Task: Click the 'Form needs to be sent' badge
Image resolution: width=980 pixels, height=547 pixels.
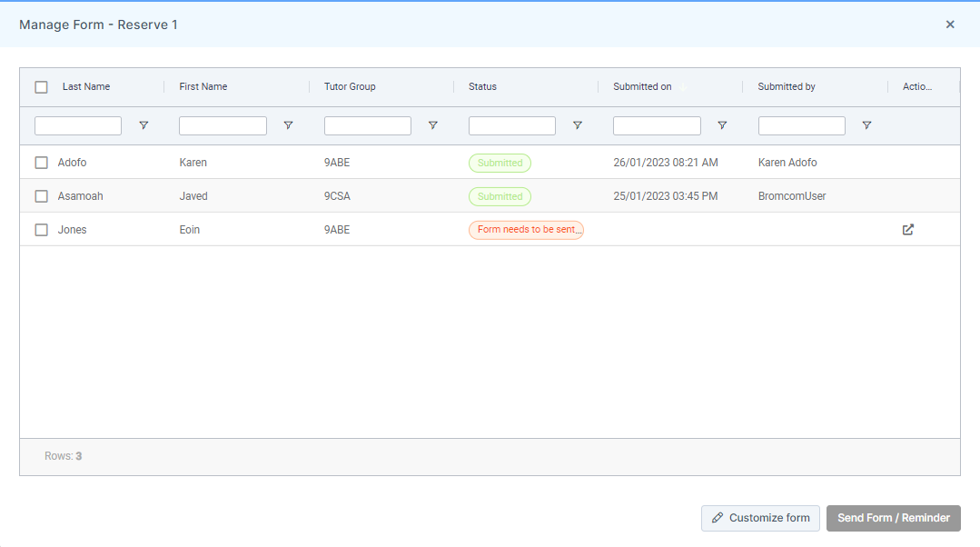Action: (x=526, y=230)
